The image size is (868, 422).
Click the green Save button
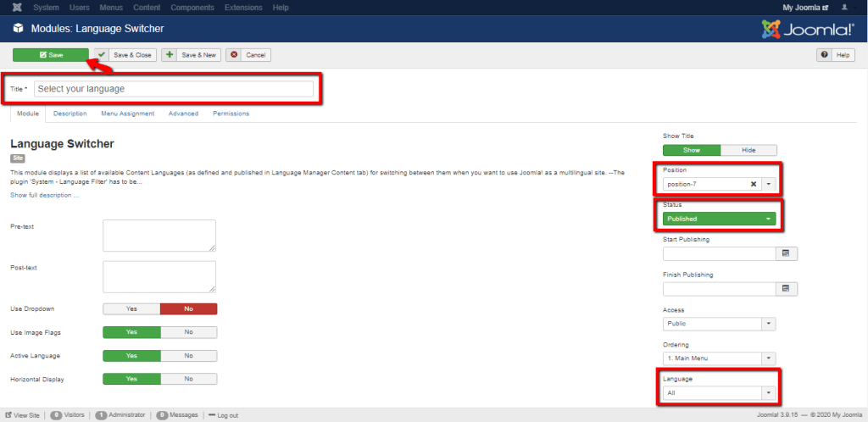(x=51, y=55)
